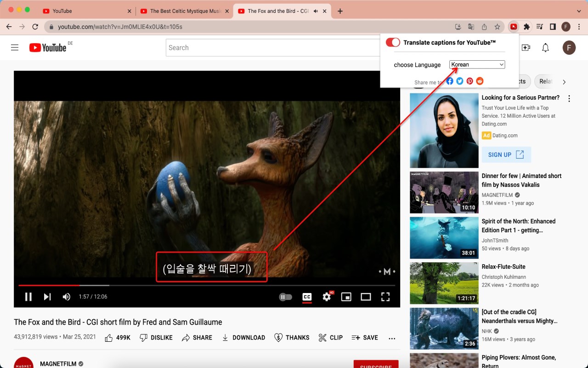Viewport: 588px width, 368px height.
Task: Open the choose Language dropdown showing Korean
Action: click(x=477, y=64)
